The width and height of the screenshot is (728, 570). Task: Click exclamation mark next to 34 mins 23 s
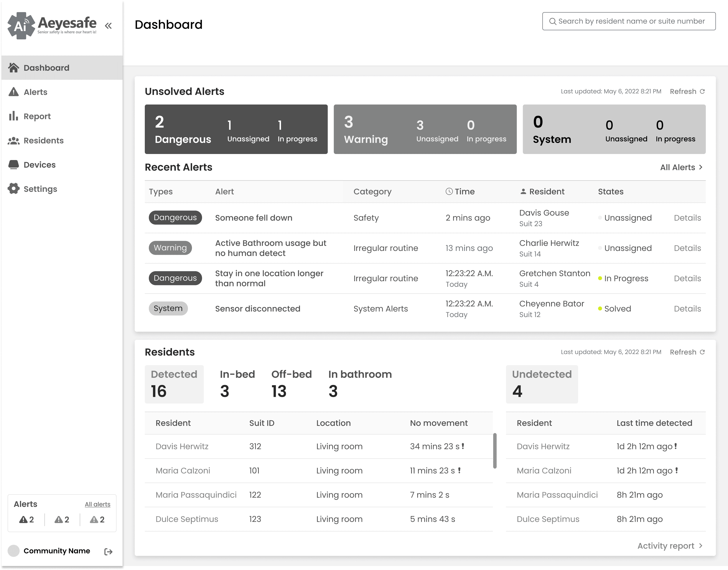tap(463, 446)
